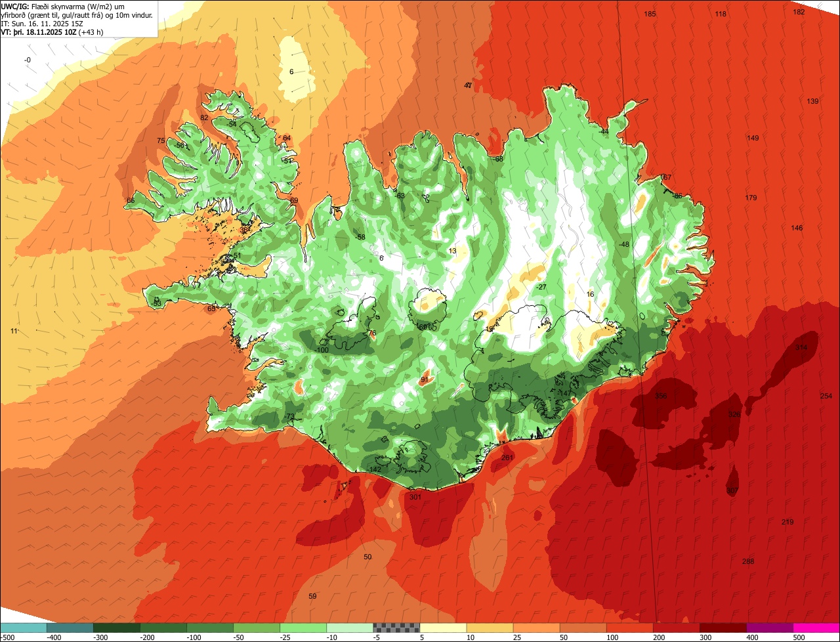Screen dimensions: 840x642
Task: Pick the 200 to 300 red swatch
Action: [676, 628]
